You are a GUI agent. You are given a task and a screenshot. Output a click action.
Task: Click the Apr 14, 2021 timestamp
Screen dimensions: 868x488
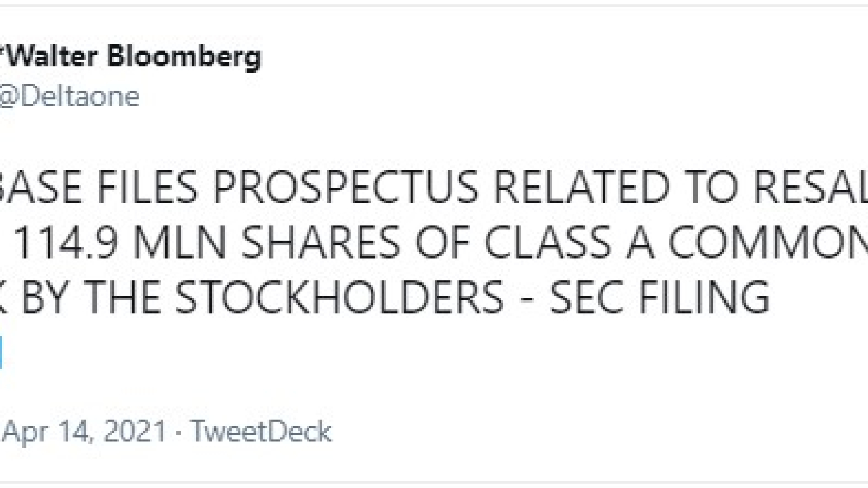coord(84,432)
